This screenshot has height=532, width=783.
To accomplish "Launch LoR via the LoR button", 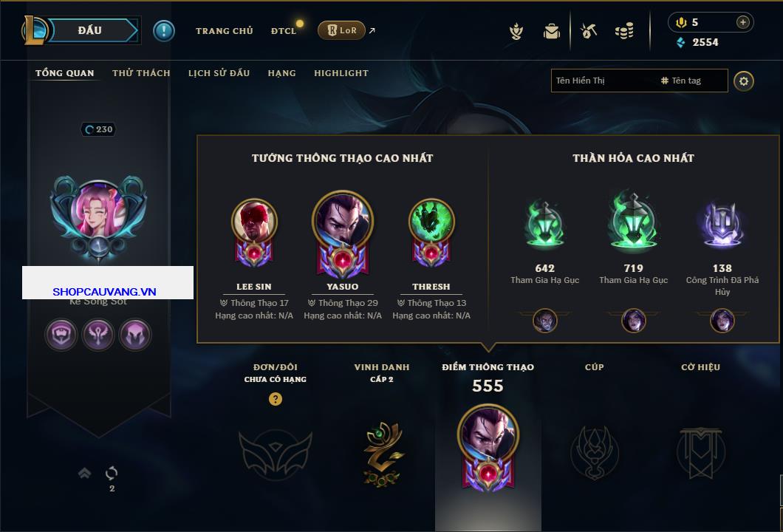I will tap(341, 30).
